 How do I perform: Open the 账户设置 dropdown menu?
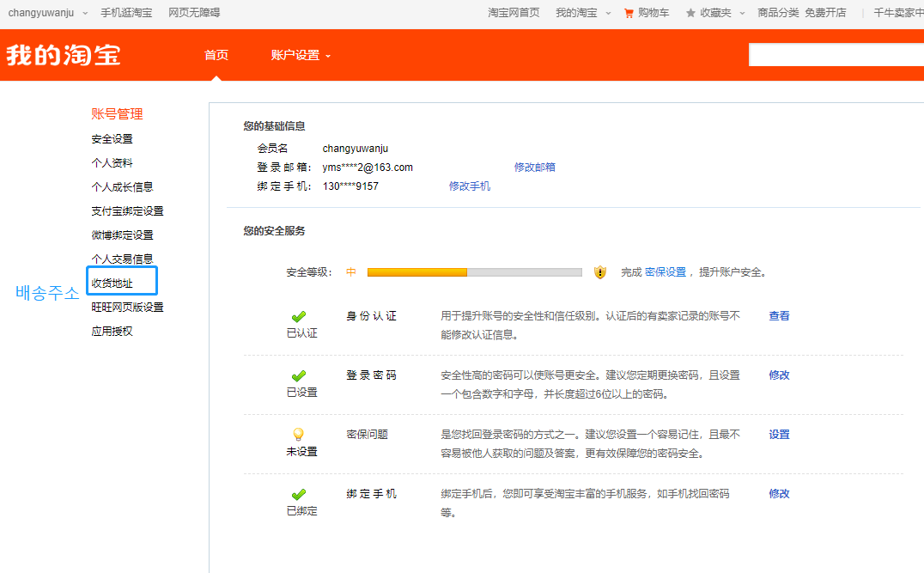(301, 56)
